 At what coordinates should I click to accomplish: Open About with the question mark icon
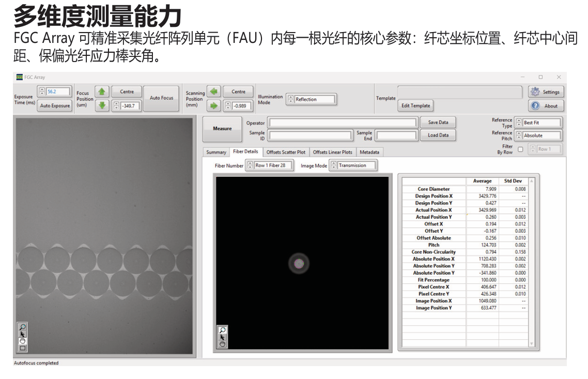click(546, 106)
